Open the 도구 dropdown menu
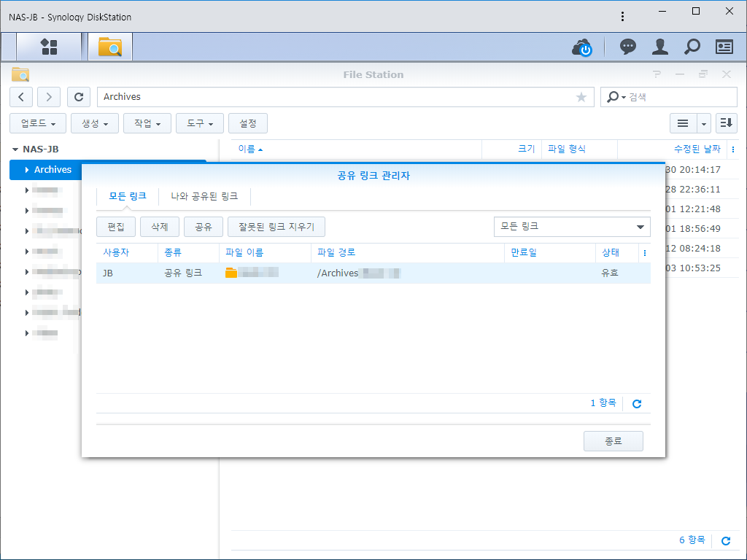Image resolution: width=747 pixels, height=560 pixels. [x=200, y=123]
